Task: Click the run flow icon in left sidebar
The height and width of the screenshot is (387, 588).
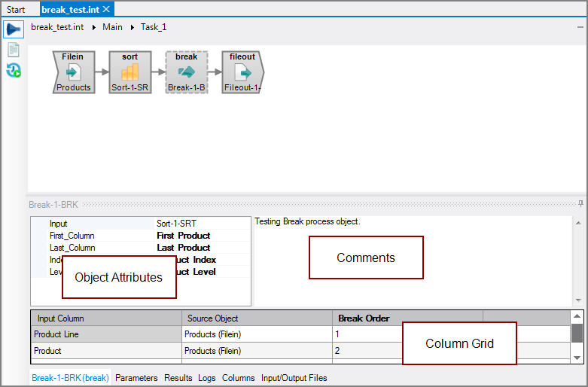Action: point(13,29)
